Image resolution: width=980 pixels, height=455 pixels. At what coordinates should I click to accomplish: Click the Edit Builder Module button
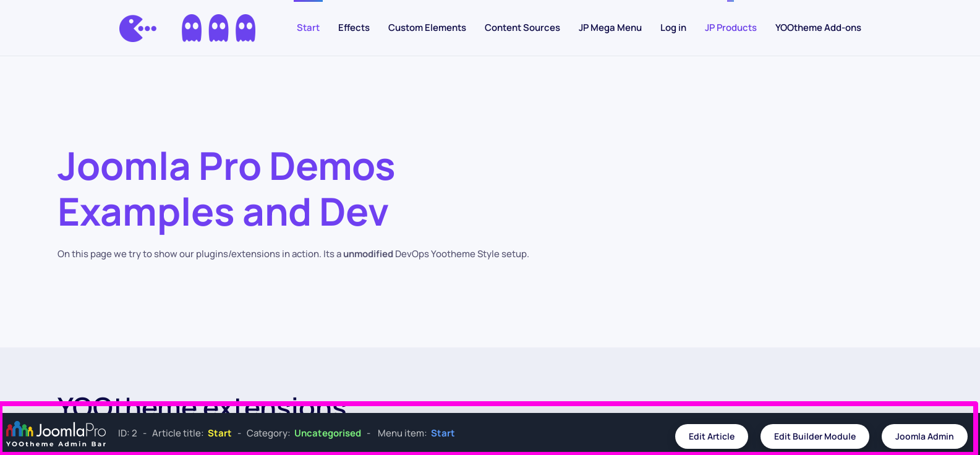[x=815, y=436]
